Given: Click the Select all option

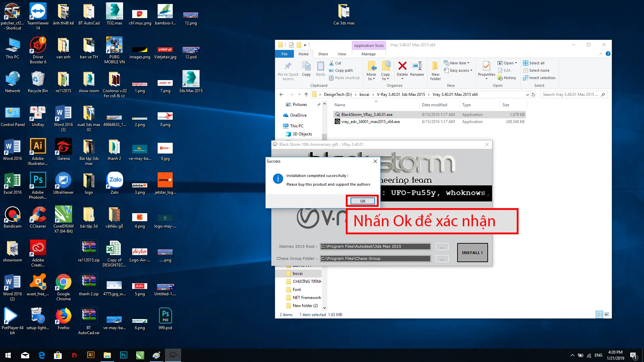Looking at the screenshot, I should tap(537, 63).
